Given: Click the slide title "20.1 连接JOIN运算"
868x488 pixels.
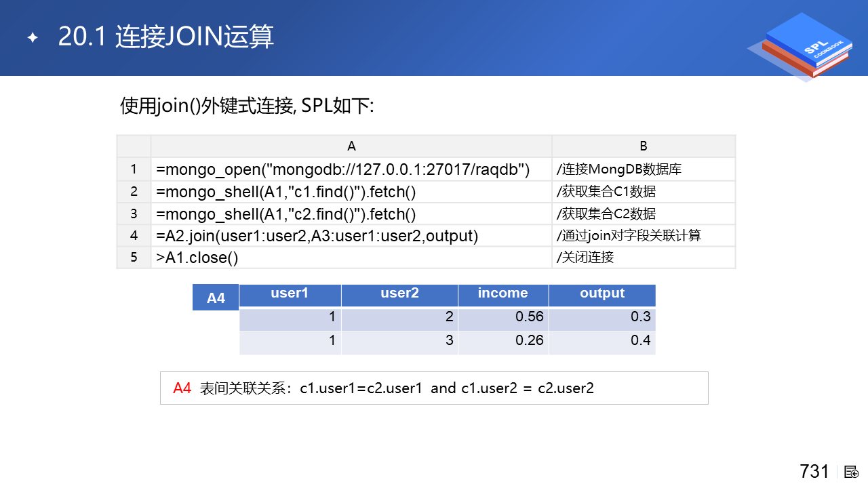Looking at the screenshot, I should point(166,37).
